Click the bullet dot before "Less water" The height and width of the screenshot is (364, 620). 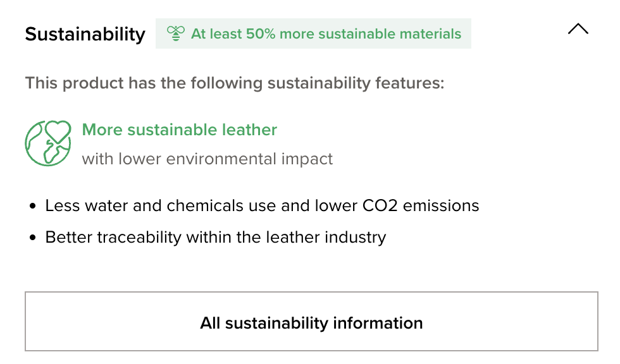(x=33, y=206)
